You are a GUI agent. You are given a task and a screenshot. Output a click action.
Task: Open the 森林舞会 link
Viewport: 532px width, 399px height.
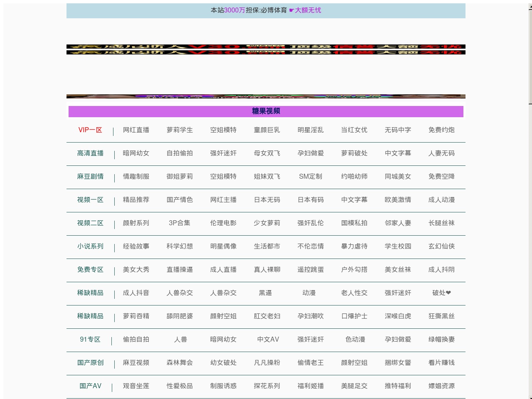(180, 363)
